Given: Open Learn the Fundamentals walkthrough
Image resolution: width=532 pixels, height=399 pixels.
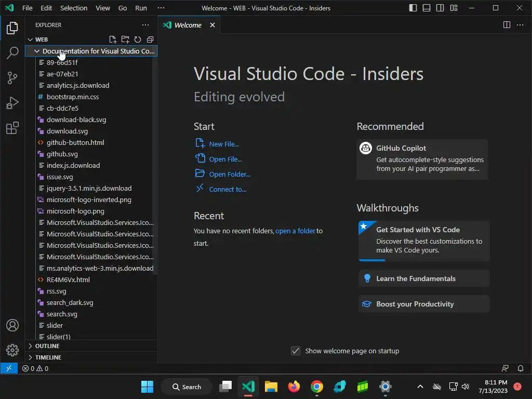Looking at the screenshot, I should [424, 278].
